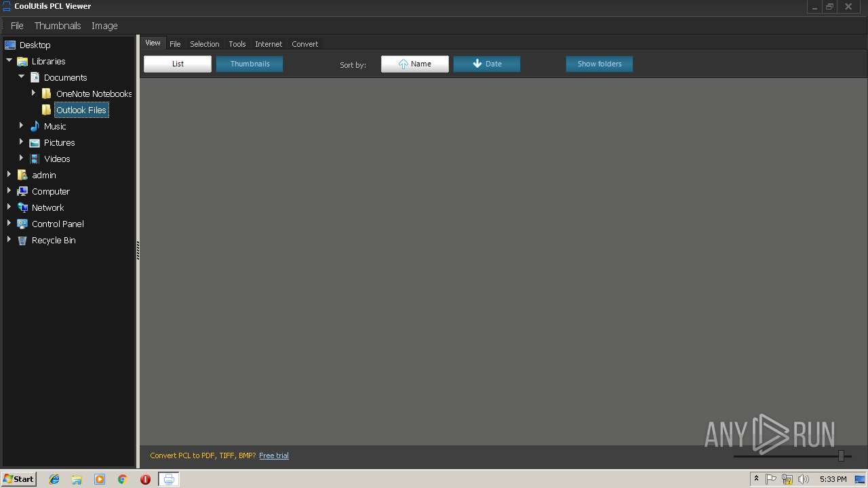Switch to the File ribbon tab

(x=175, y=44)
